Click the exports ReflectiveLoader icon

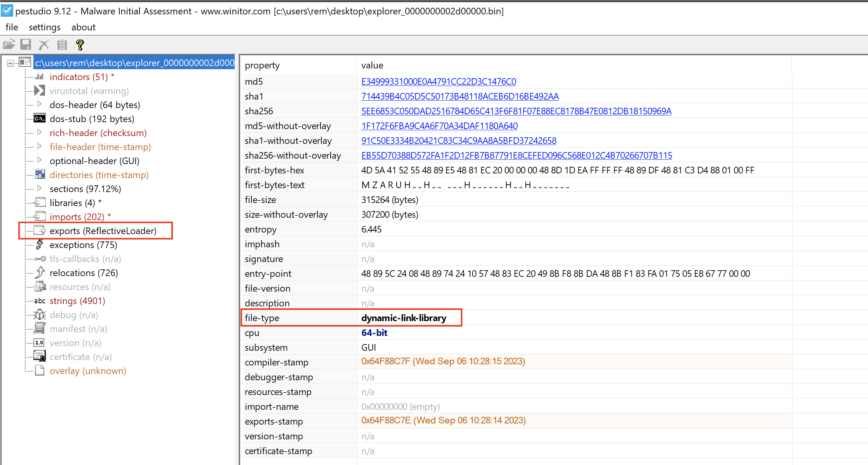point(40,231)
